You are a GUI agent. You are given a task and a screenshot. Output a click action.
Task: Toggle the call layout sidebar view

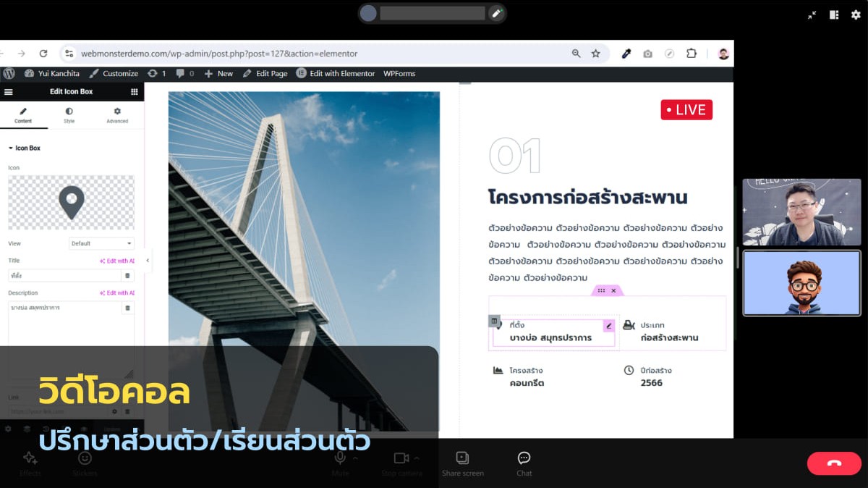834,14
